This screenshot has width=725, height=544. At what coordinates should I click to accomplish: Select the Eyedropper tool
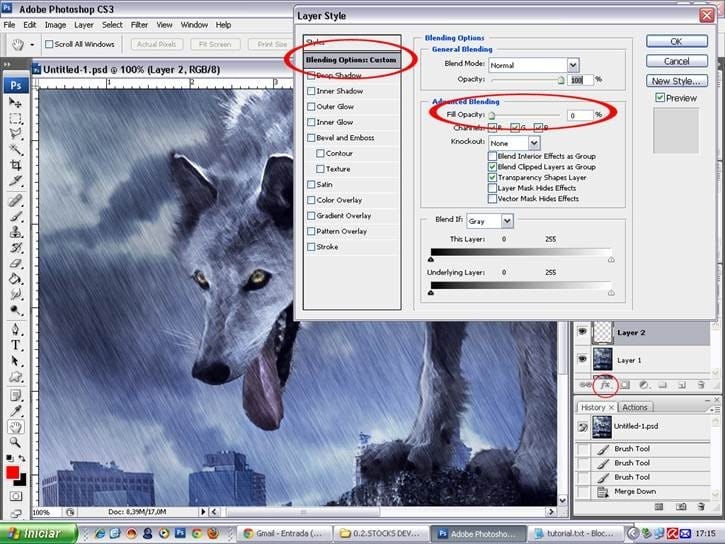(x=15, y=411)
